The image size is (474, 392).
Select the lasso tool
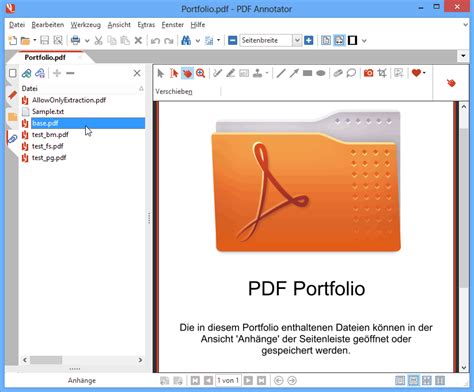pyautogui.click(x=351, y=73)
